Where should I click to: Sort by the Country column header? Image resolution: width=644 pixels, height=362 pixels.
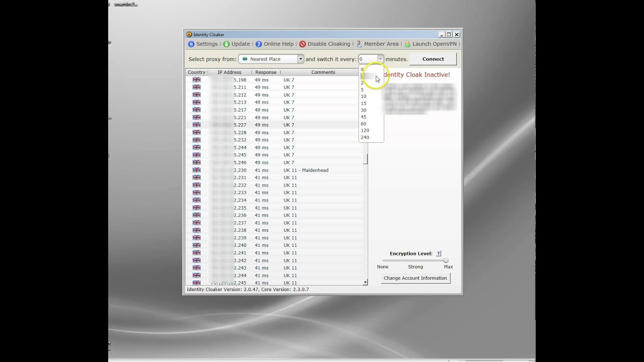click(196, 72)
